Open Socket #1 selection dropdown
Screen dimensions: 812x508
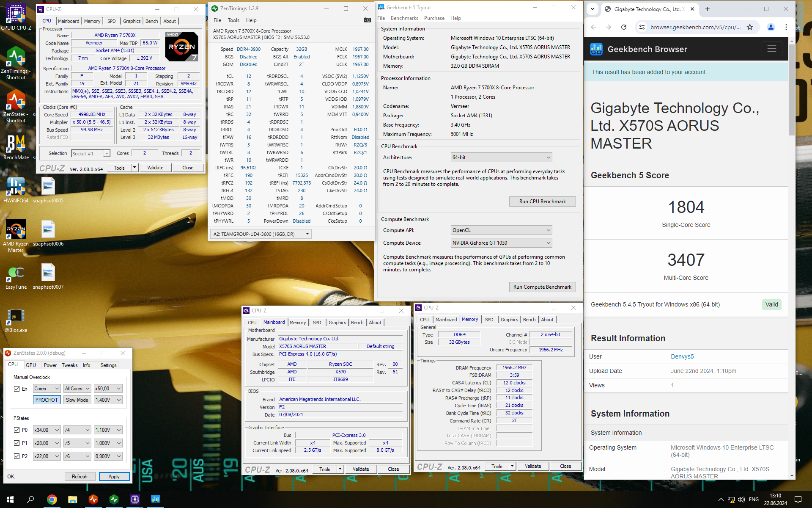91,153
